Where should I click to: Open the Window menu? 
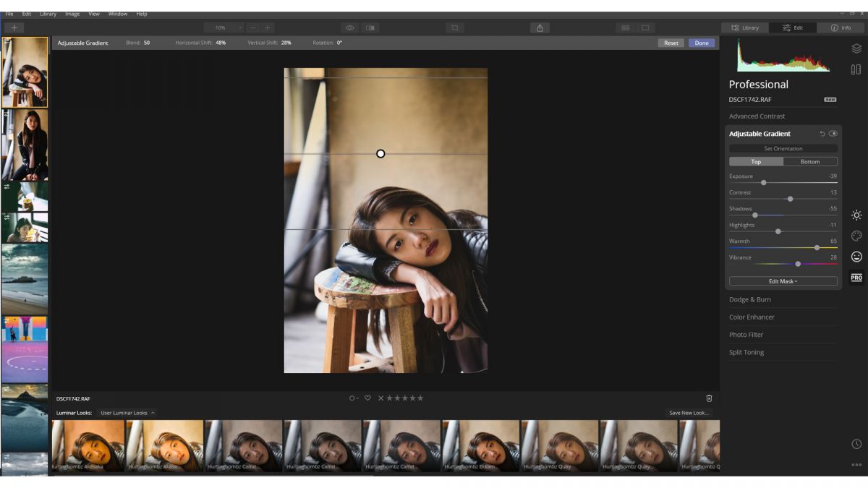[x=118, y=14]
